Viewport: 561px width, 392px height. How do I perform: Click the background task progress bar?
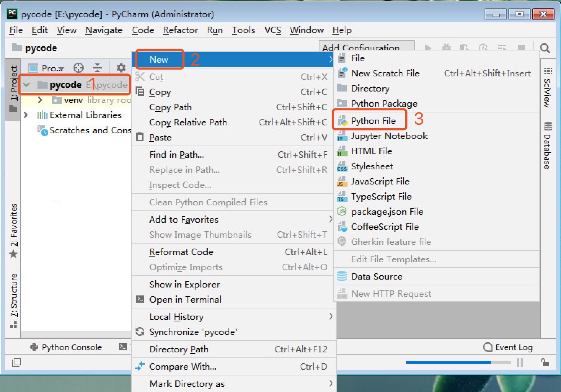click(458, 362)
